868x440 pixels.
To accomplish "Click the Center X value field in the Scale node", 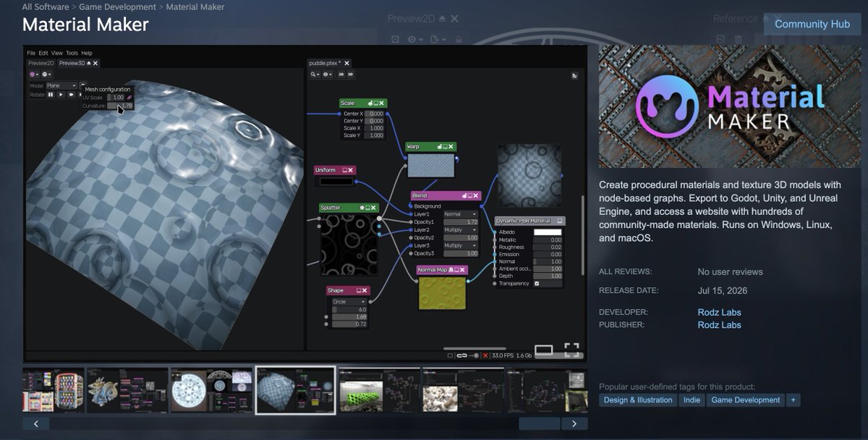I will point(375,114).
